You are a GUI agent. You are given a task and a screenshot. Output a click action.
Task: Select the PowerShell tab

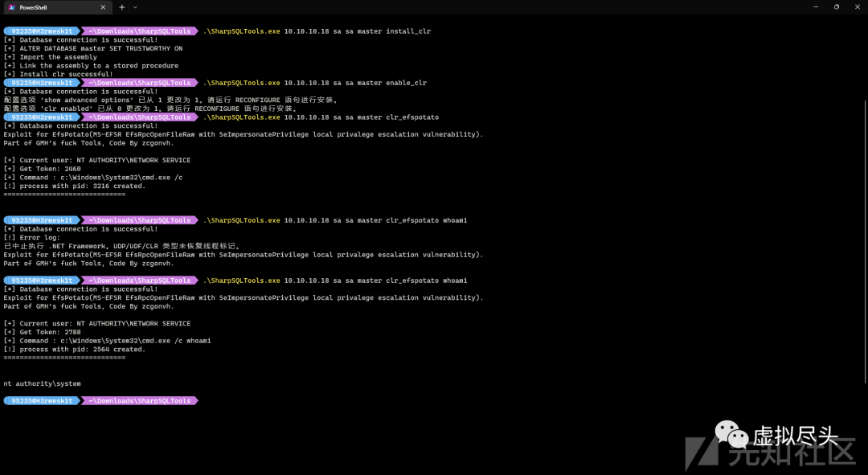[57, 7]
